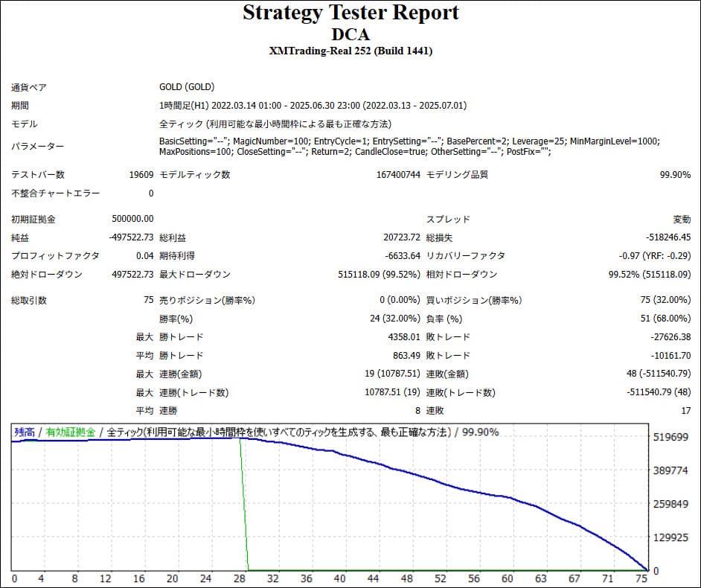Viewport: 701px width, 588px height.
Task: Click the 総損失 value -518246.45
Action: pyautogui.click(x=668, y=237)
